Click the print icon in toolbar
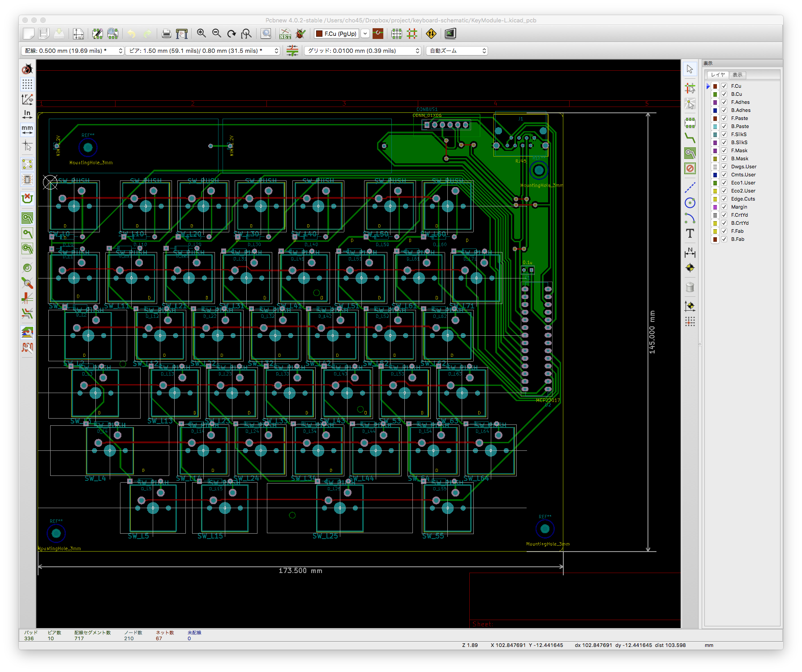 [166, 34]
